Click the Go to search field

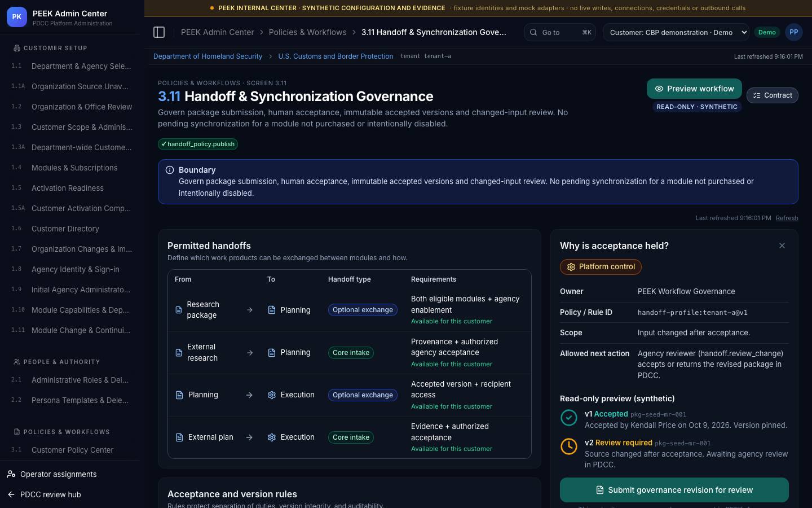coord(560,32)
